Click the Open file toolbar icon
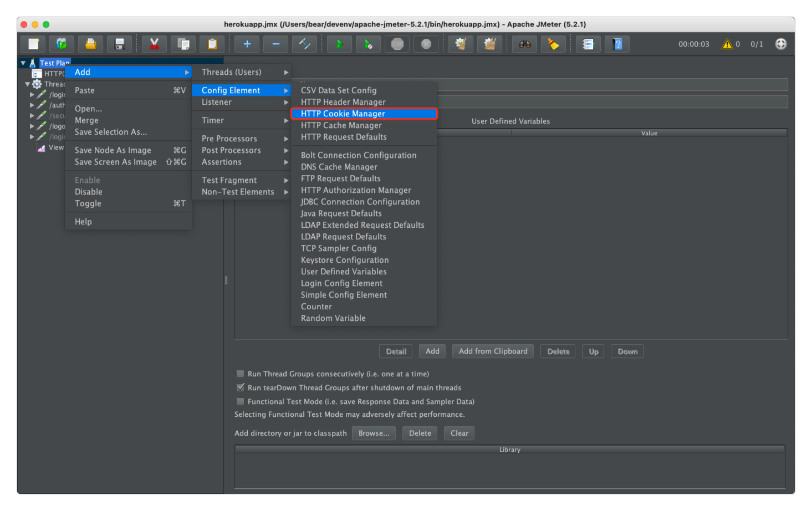Viewport: 812px width, 511px height. click(x=90, y=44)
